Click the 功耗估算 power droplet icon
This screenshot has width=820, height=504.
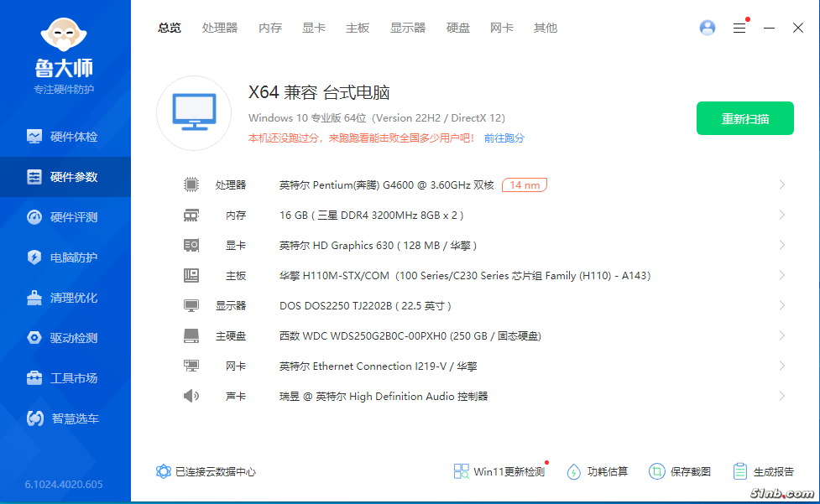click(x=574, y=471)
